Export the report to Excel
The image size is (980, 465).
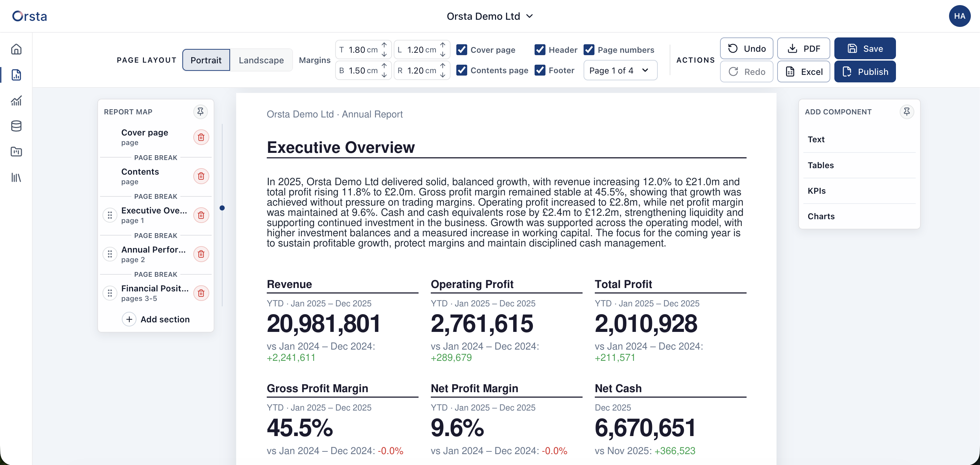point(803,71)
